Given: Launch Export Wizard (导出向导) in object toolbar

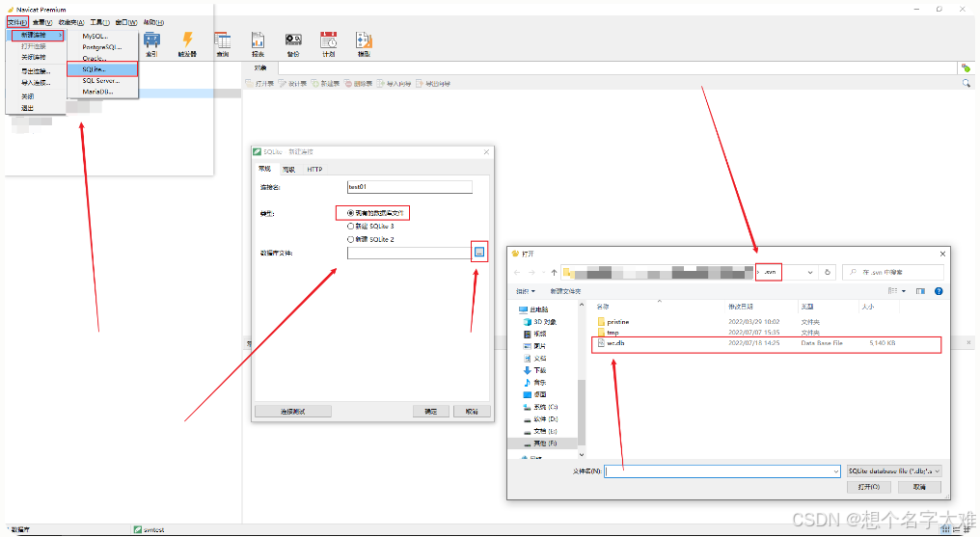Looking at the screenshot, I should pyautogui.click(x=433, y=83).
